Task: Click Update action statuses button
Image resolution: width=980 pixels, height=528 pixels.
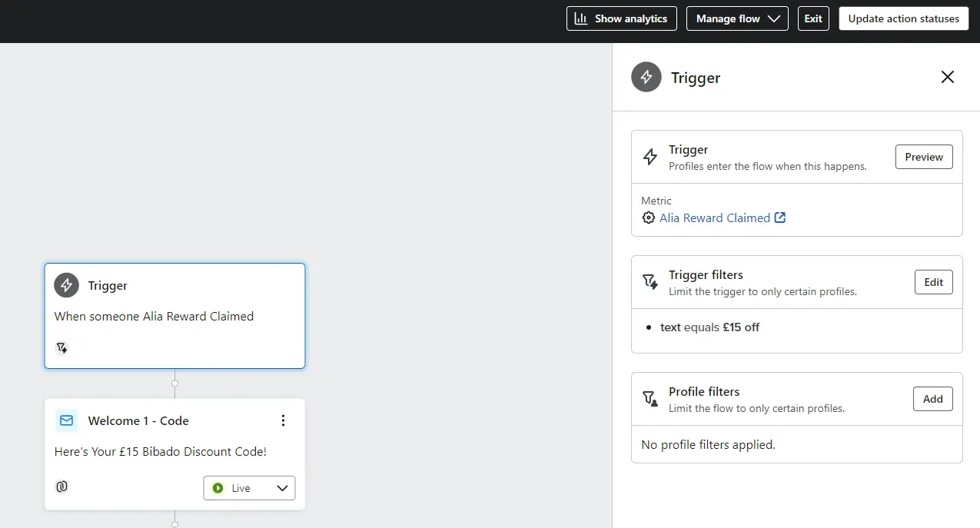Action: tap(903, 18)
